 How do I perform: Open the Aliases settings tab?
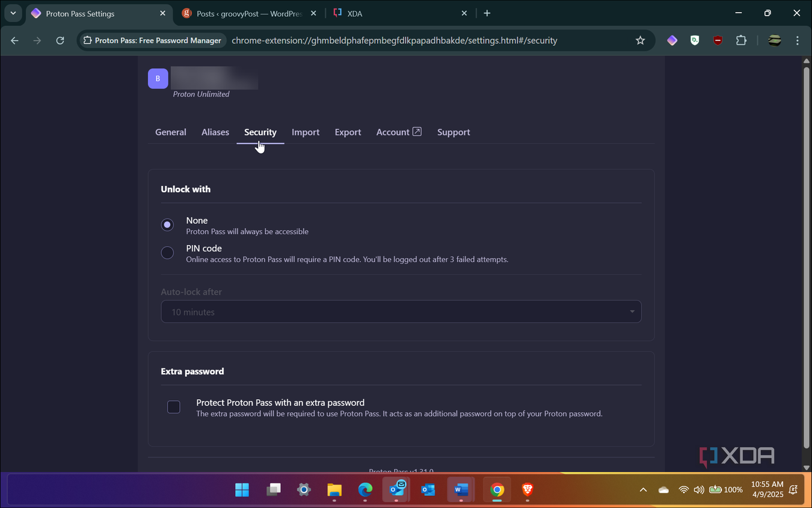tap(215, 132)
